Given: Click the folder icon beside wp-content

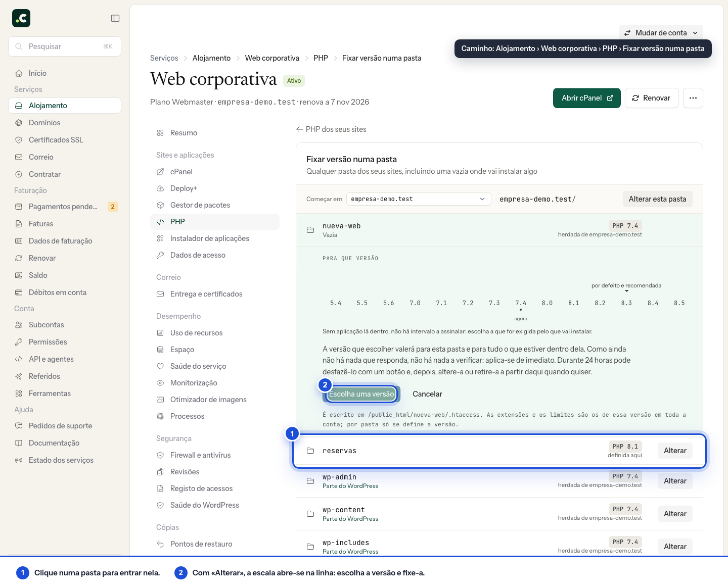Looking at the screenshot, I should (310, 514).
